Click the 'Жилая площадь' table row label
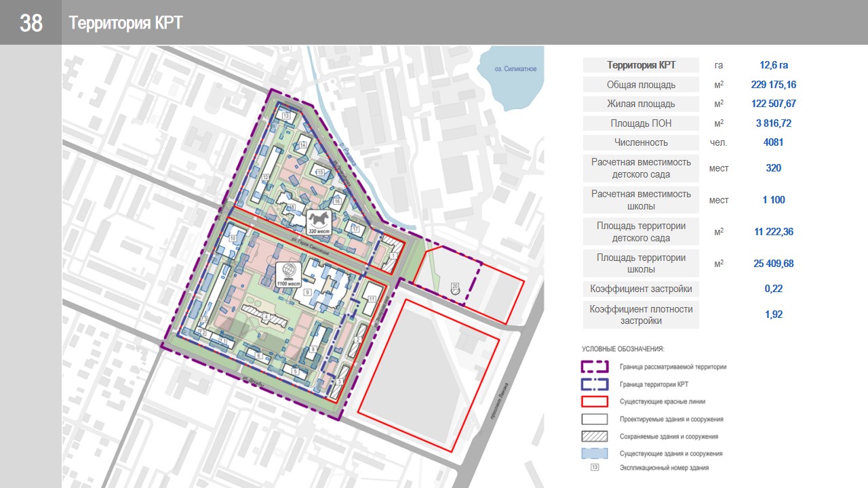Viewport: 868px width, 488px height. coord(641,104)
